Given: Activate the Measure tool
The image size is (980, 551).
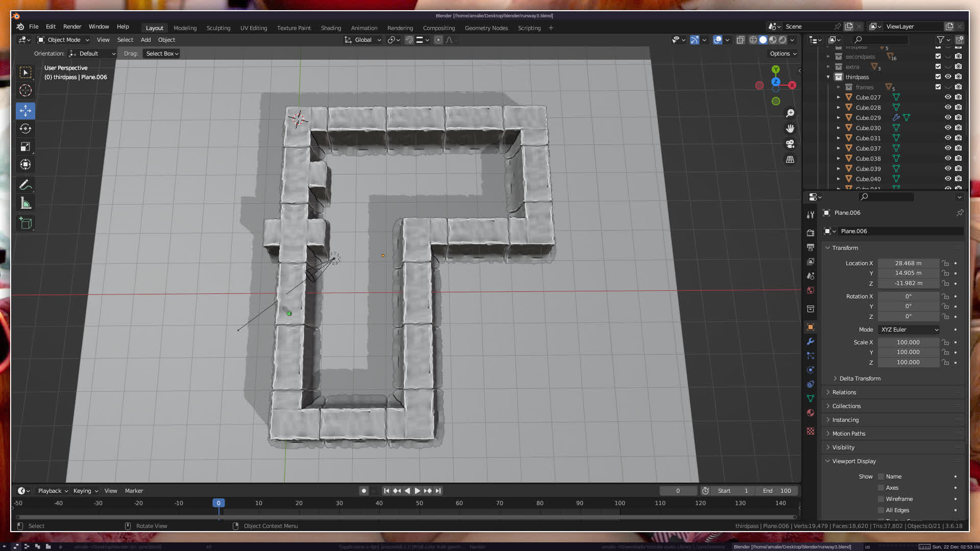Looking at the screenshot, I should click(26, 204).
